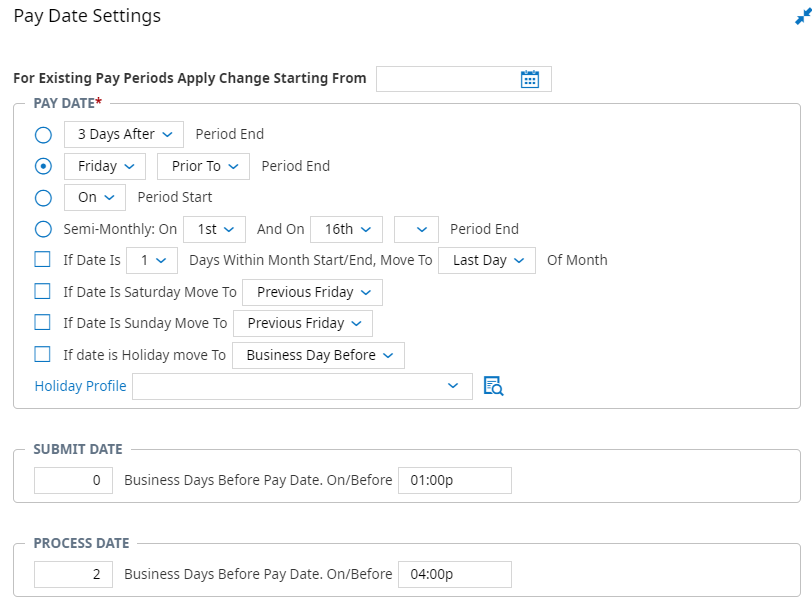Expand the Last Day dropdown

(x=487, y=260)
